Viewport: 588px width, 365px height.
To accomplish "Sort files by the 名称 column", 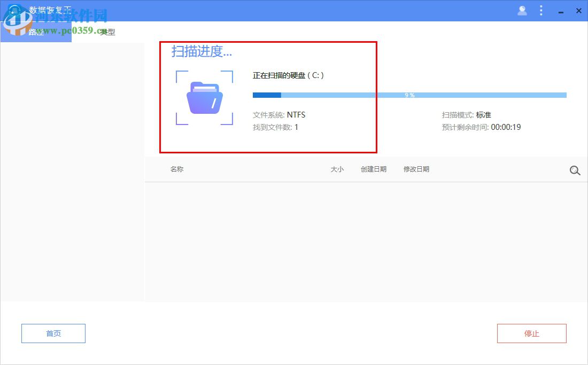I will coord(176,169).
